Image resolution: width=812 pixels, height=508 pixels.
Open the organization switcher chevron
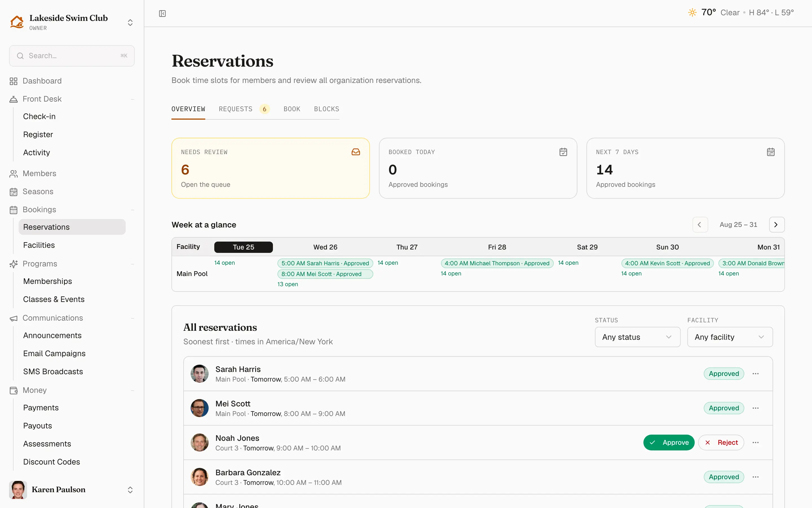130,23
